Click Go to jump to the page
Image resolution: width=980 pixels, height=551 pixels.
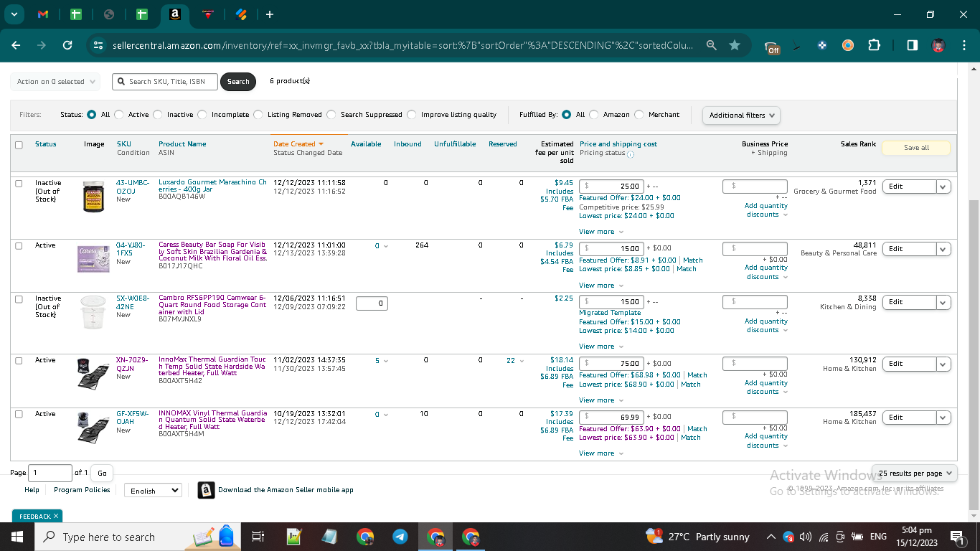click(x=102, y=474)
